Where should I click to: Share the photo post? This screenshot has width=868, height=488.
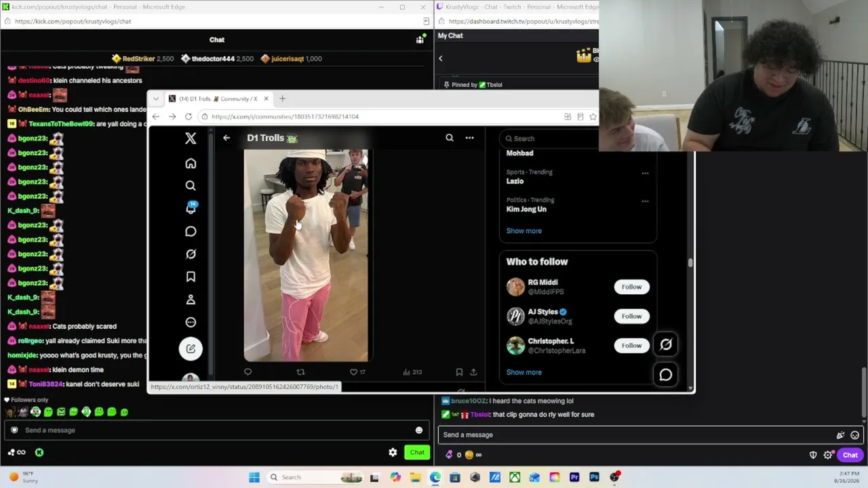[x=473, y=371]
